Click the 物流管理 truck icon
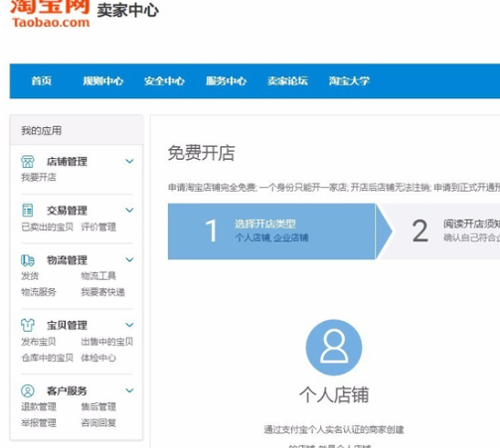This screenshot has height=448, width=500. click(28, 260)
